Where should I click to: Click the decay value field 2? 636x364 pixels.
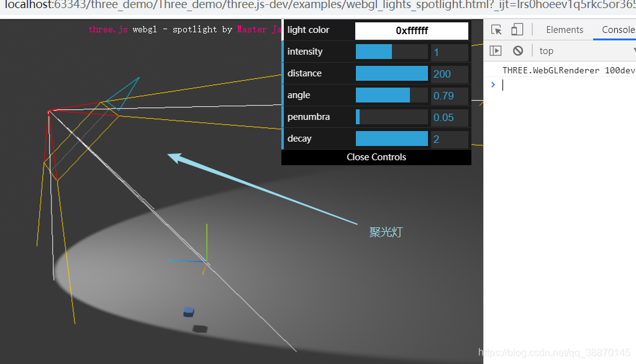[450, 139]
